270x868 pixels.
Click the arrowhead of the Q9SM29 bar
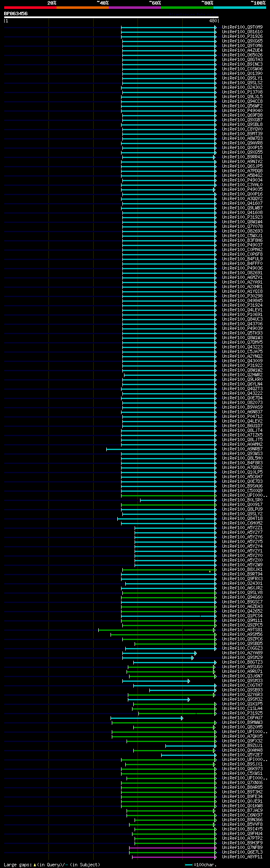(193, 658)
